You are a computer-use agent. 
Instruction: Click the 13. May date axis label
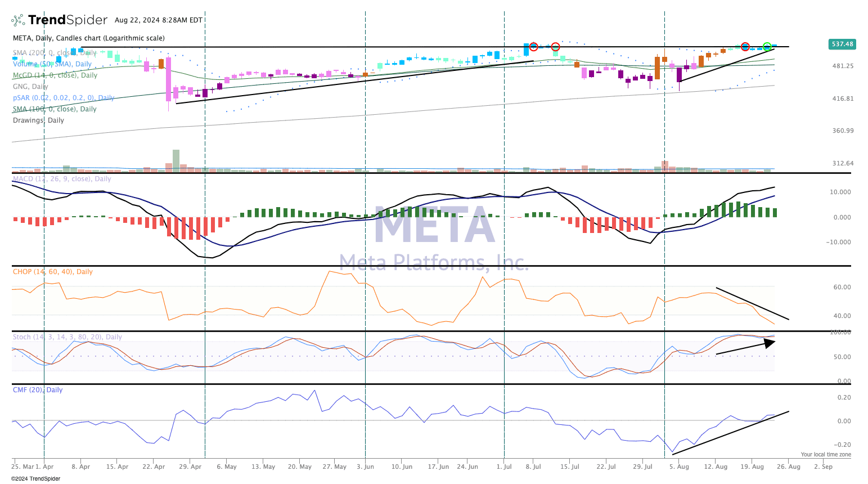coord(263,467)
